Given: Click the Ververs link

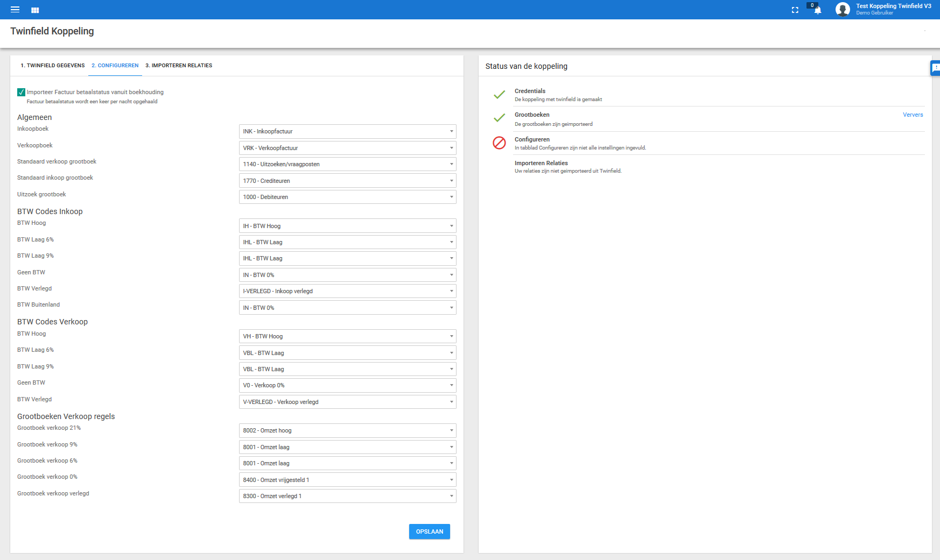Looking at the screenshot, I should 913,115.
